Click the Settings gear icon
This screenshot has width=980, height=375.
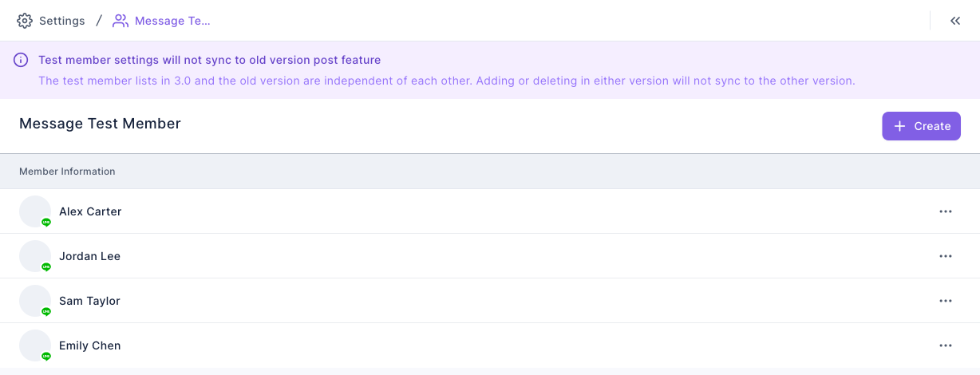tap(25, 21)
